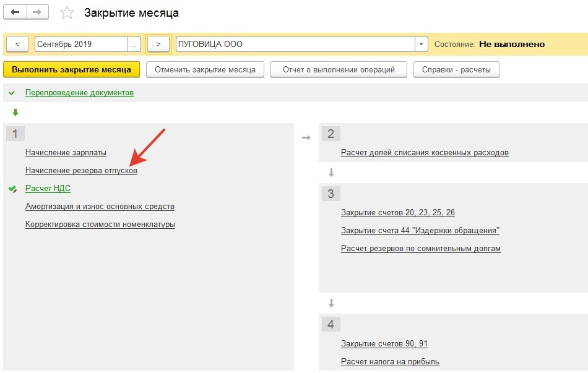Go to next month period
This screenshot has width=588, height=373.
coord(158,45)
